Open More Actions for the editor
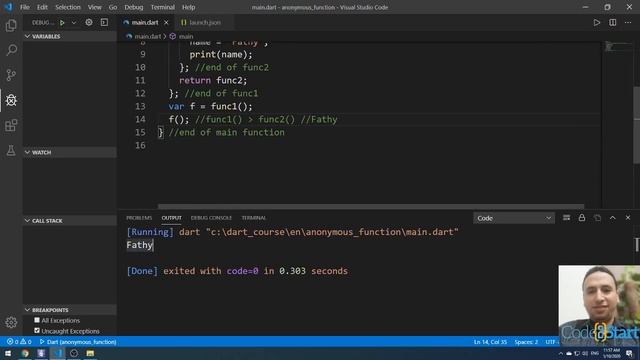 pyautogui.click(x=628, y=22)
